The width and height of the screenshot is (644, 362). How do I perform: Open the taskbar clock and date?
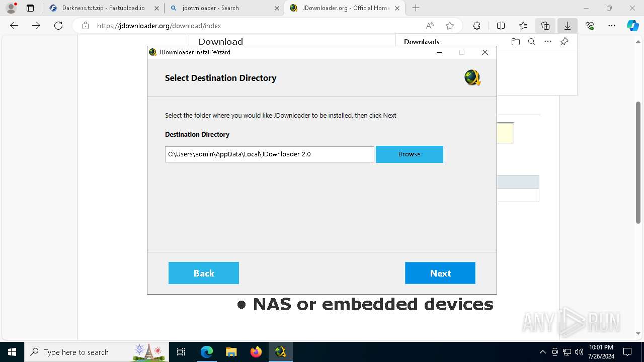point(601,352)
